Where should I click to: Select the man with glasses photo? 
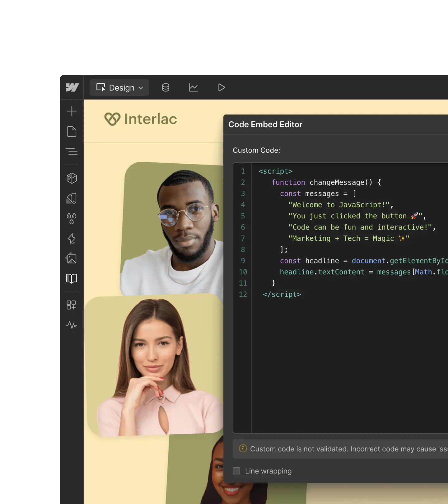click(172, 229)
